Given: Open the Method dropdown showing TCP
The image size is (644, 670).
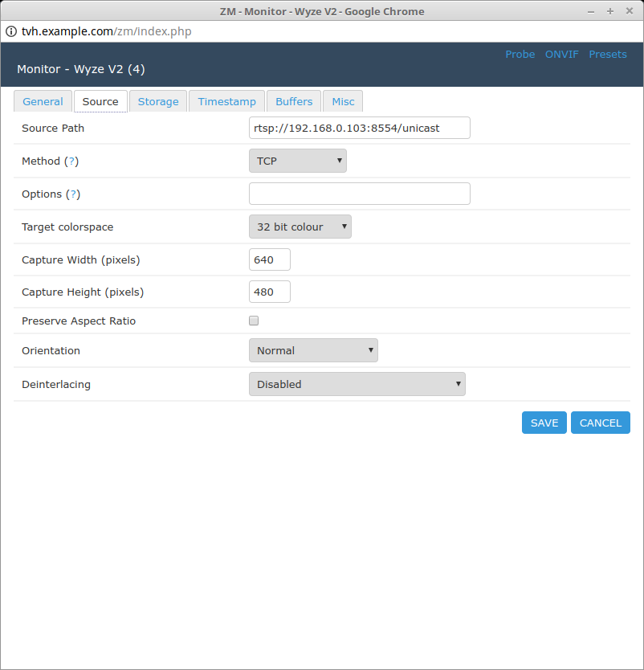Looking at the screenshot, I should pos(298,161).
